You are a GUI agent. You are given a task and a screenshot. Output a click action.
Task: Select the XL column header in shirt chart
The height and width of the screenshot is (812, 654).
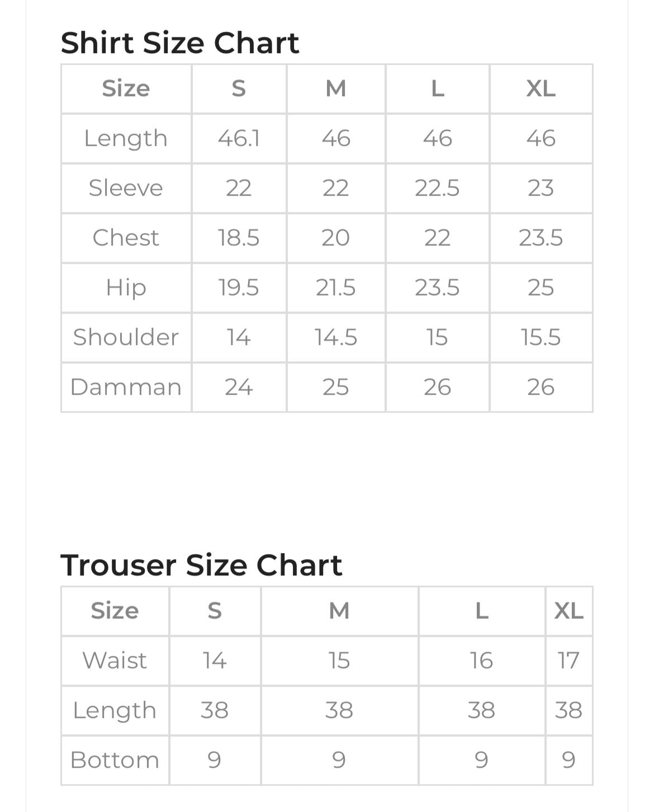tap(541, 88)
